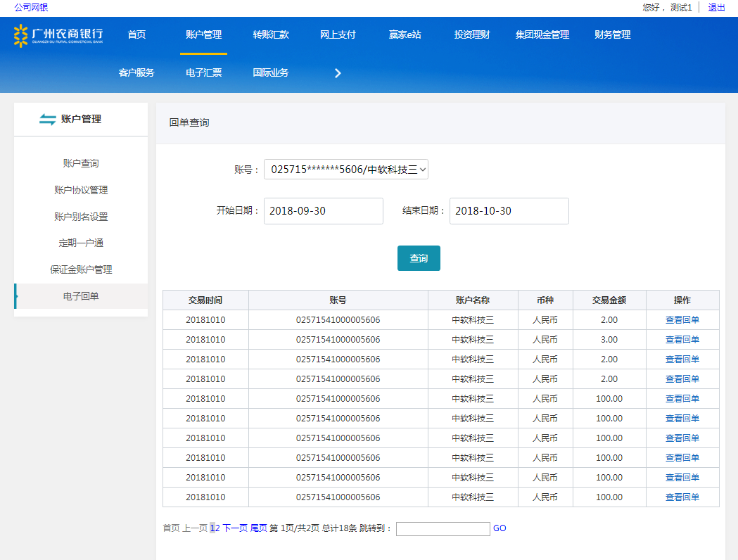Click 查看回单 in the ninth table row

tap(682, 478)
